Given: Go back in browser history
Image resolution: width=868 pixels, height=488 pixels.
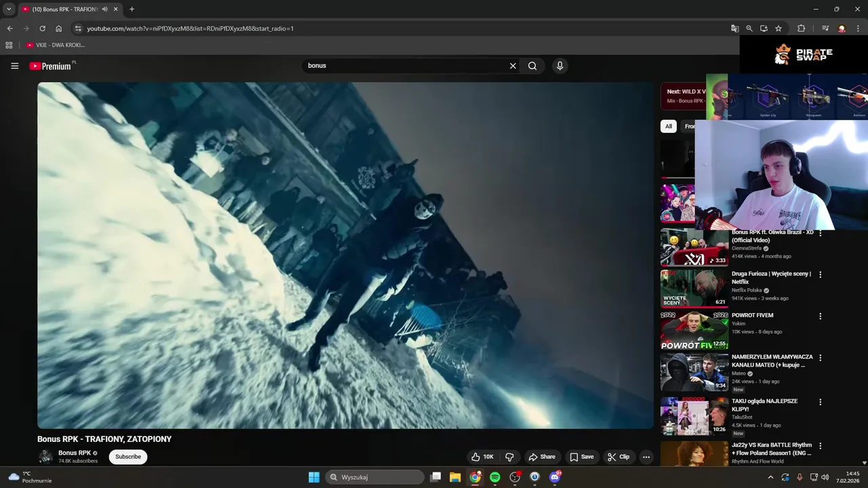Looking at the screenshot, I should point(10,28).
